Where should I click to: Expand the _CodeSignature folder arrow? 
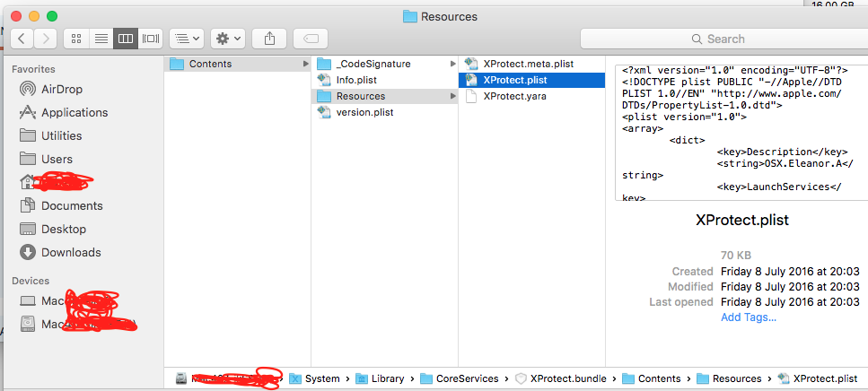tap(453, 65)
